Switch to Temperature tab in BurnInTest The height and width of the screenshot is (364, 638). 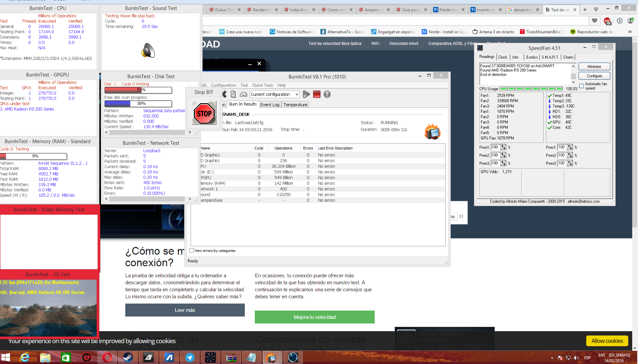click(295, 105)
